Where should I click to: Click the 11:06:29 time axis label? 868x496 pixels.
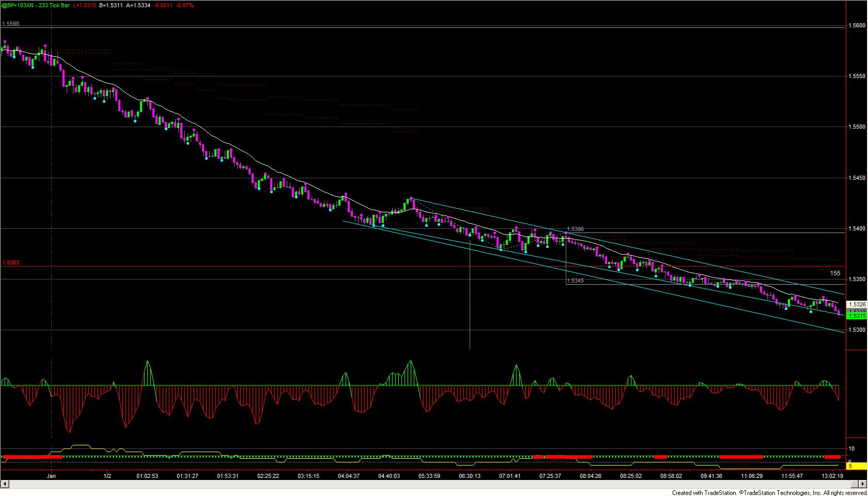pyautogui.click(x=752, y=476)
